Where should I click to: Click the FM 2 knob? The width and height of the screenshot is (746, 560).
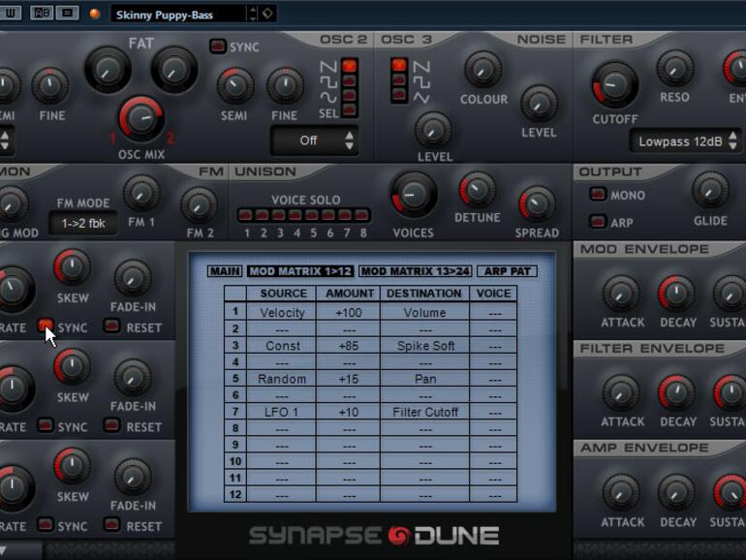click(199, 205)
